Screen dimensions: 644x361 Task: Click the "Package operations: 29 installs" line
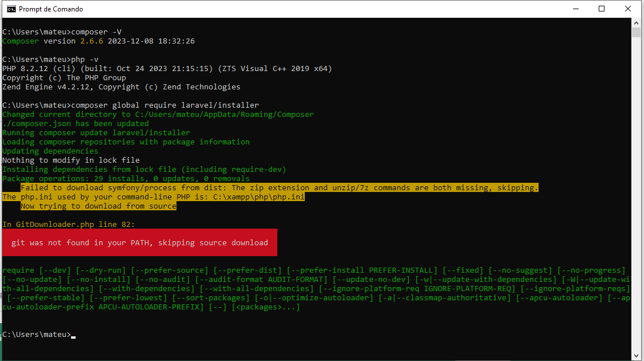pyautogui.click(x=126, y=178)
